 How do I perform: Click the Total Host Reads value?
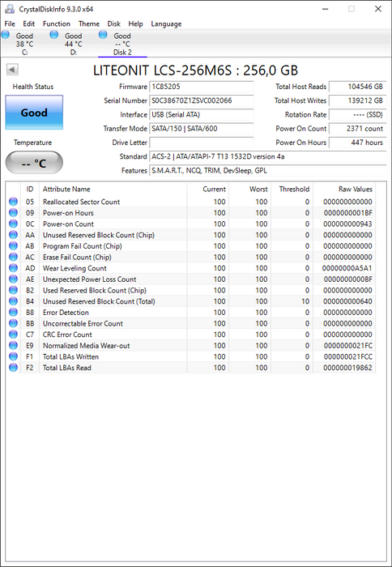click(357, 87)
